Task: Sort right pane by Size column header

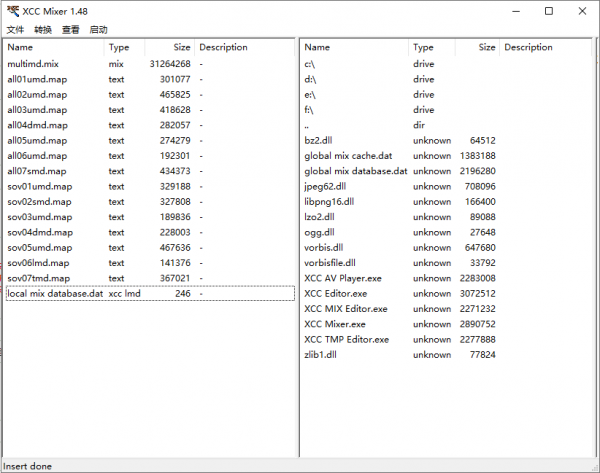Action: click(x=477, y=47)
